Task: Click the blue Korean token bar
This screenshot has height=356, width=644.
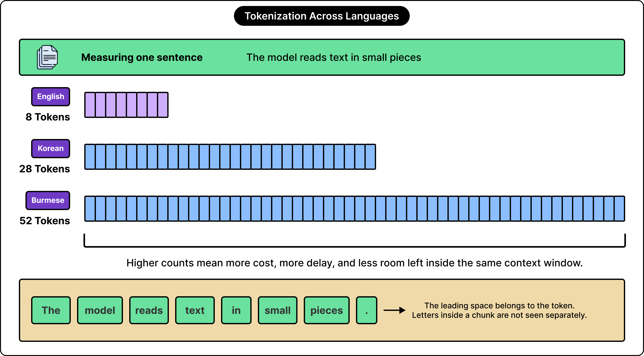Action: pyautogui.click(x=230, y=157)
